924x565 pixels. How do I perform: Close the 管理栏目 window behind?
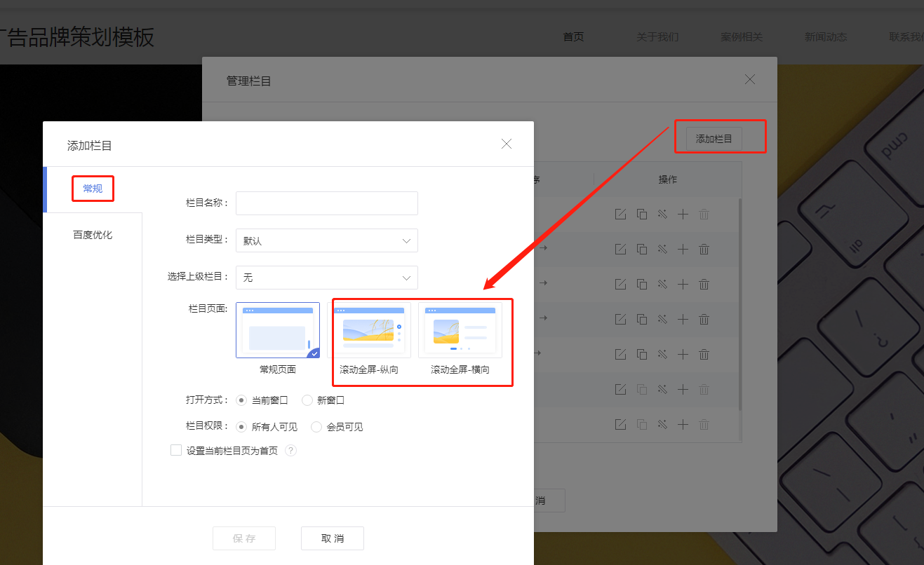[x=750, y=79]
